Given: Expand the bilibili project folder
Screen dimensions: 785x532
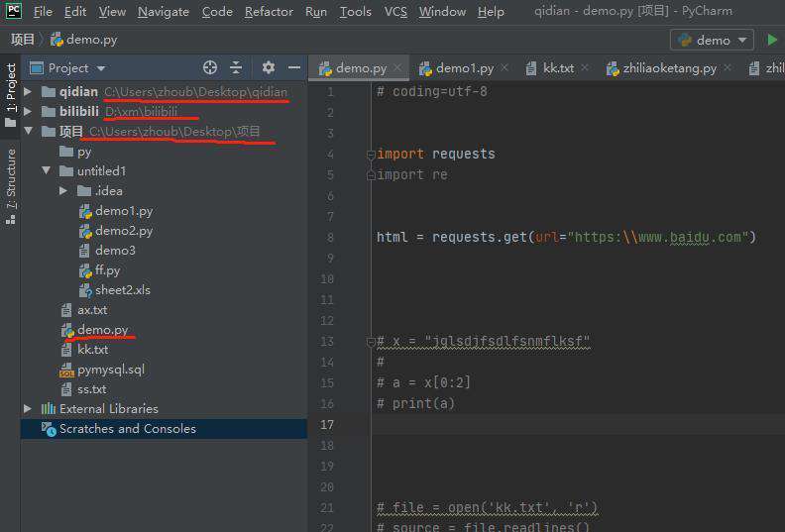Looking at the screenshot, I should click(x=28, y=111).
